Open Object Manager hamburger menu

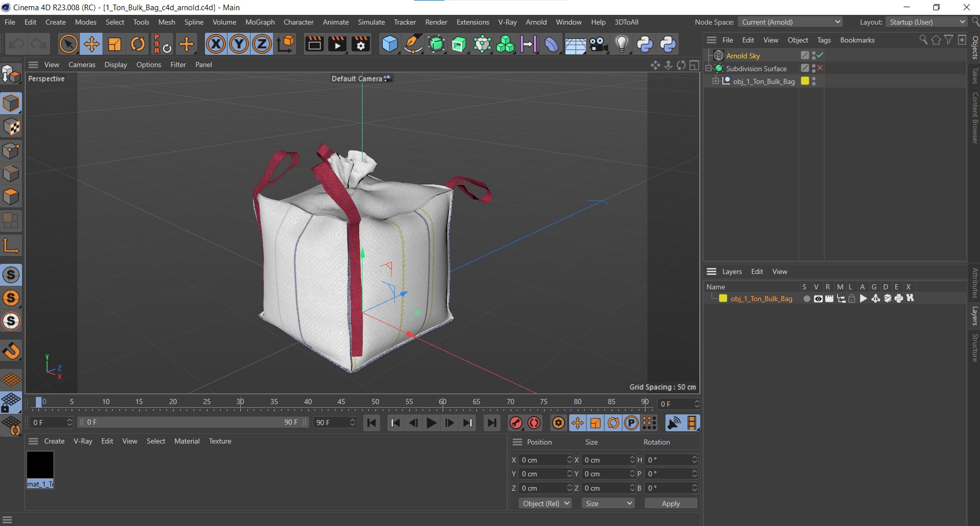[712, 40]
